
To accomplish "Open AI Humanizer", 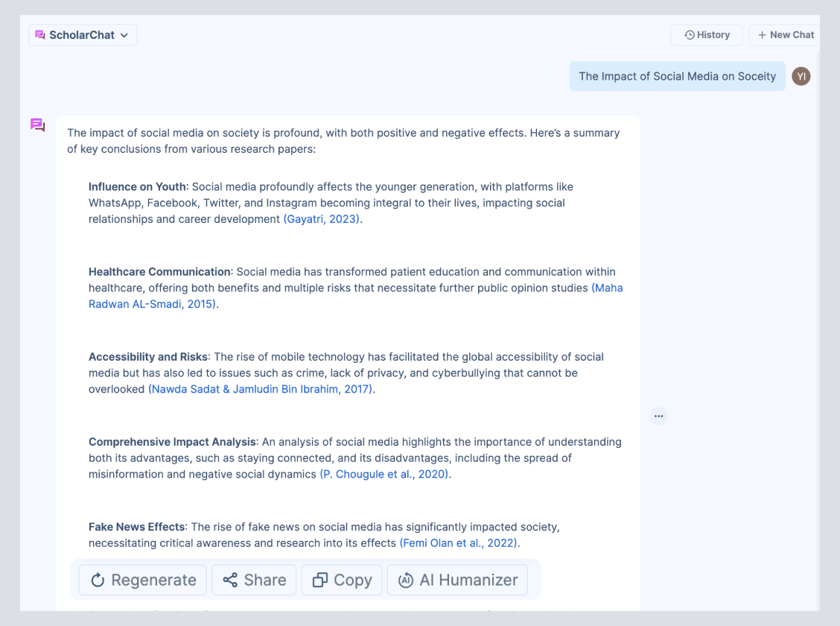I will [457, 580].
